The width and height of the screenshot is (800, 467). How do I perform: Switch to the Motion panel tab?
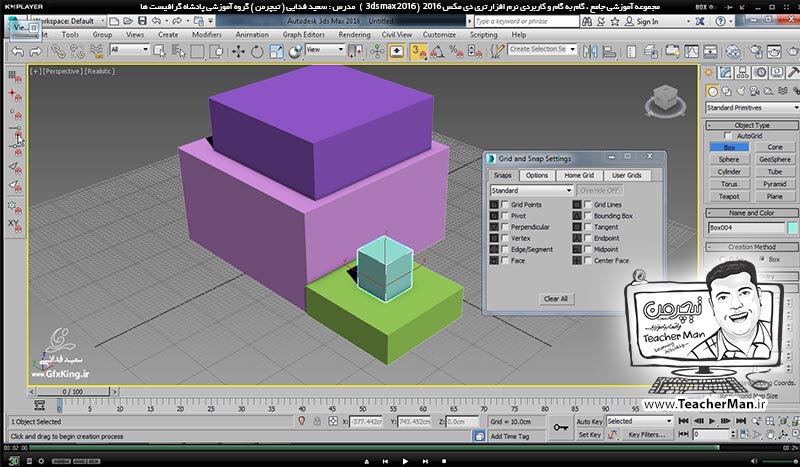(760, 72)
